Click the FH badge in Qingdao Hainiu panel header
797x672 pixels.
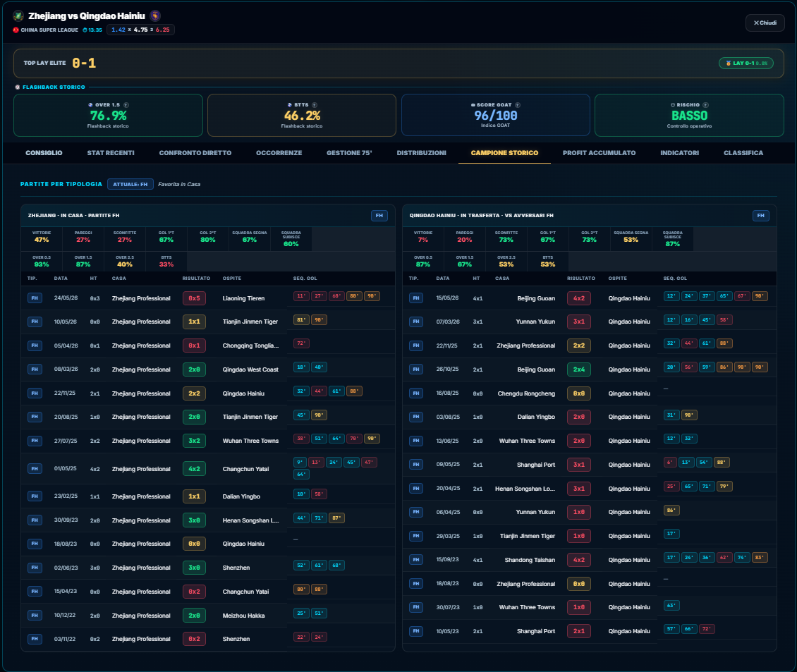click(761, 216)
